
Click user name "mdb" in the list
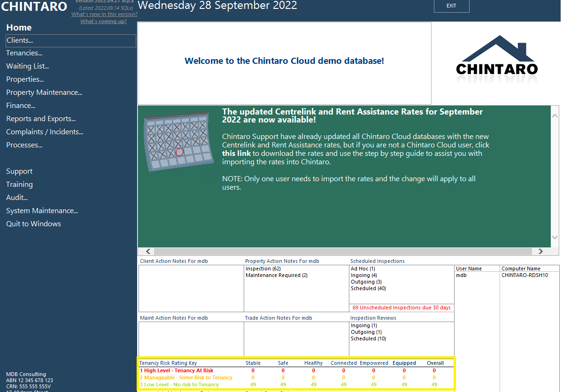(462, 275)
